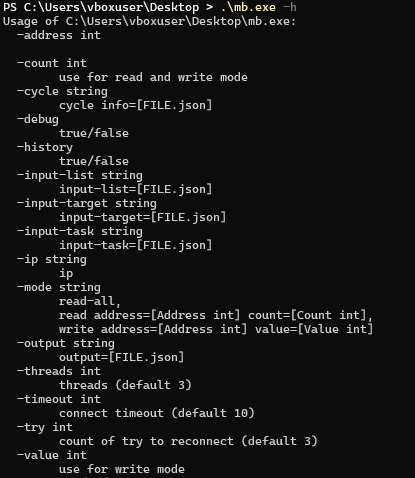Image resolution: width=415 pixels, height=478 pixels.
Task: Click 'output=[FILE.json]' description text
Action: (122, 357)
